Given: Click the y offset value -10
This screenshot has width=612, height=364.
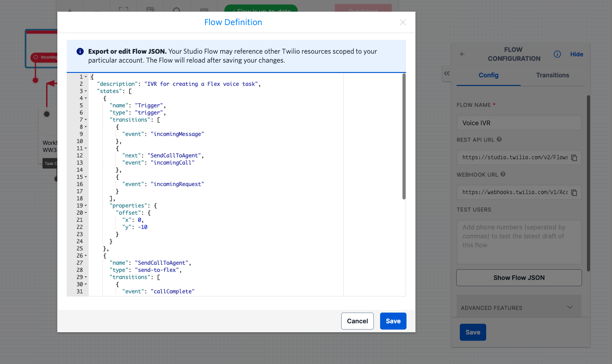Looking at the screenshot, I should 143,227.
